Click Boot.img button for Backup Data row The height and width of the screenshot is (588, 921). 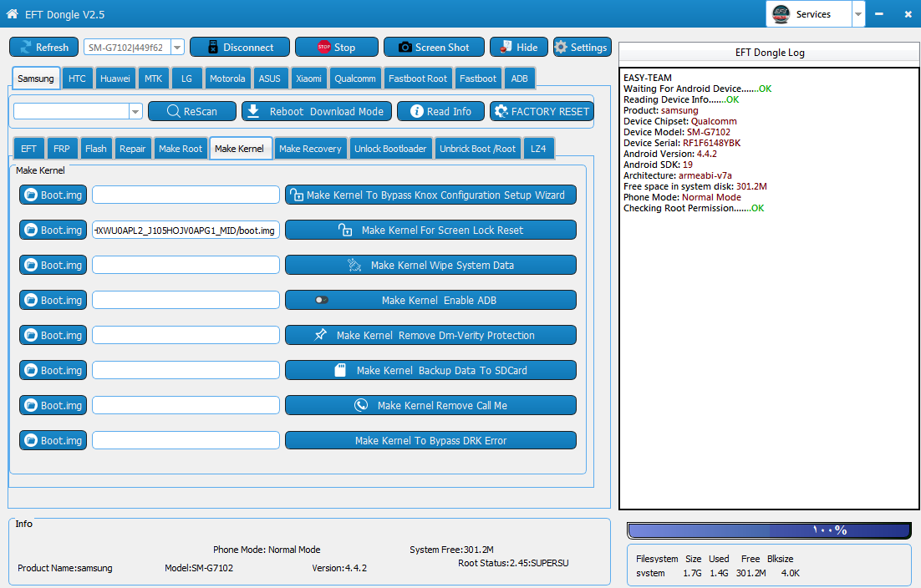pos(53,370)
